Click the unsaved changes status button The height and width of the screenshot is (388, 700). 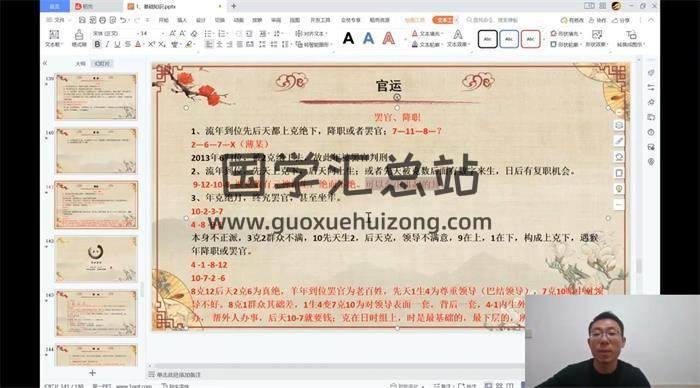point(572,20)
